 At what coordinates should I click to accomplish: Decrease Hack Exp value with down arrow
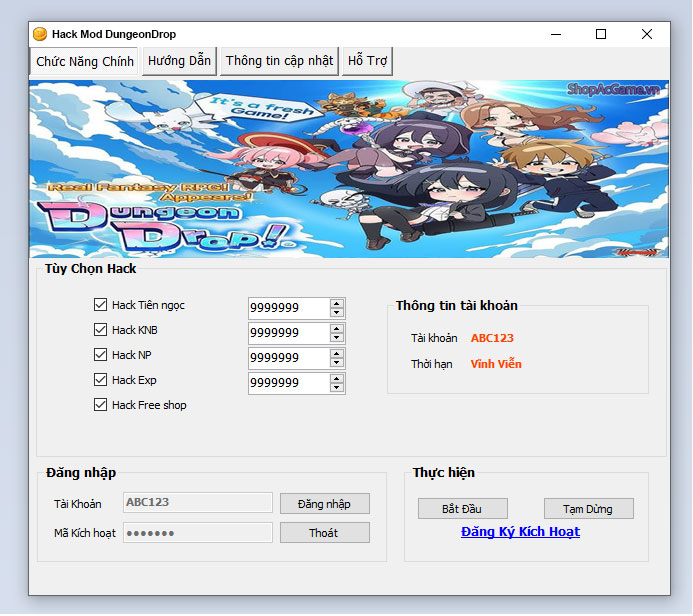click(x=337, y=388)
